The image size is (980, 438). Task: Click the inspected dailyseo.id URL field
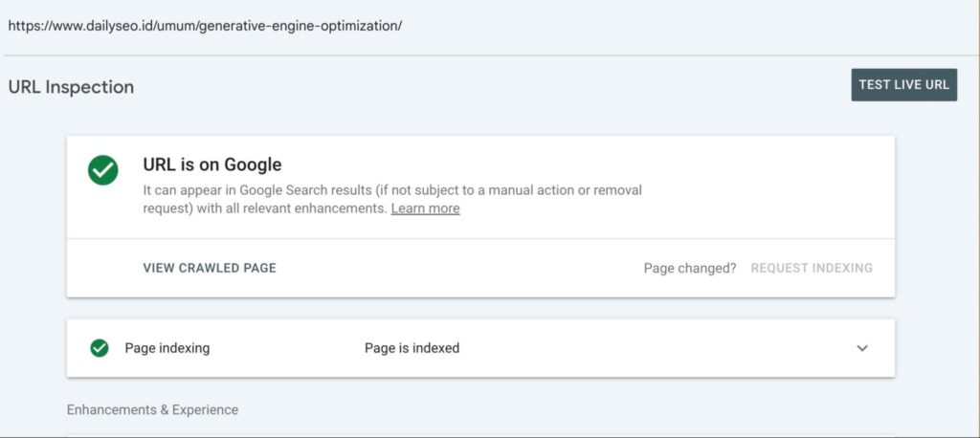[x=205, y=26]
